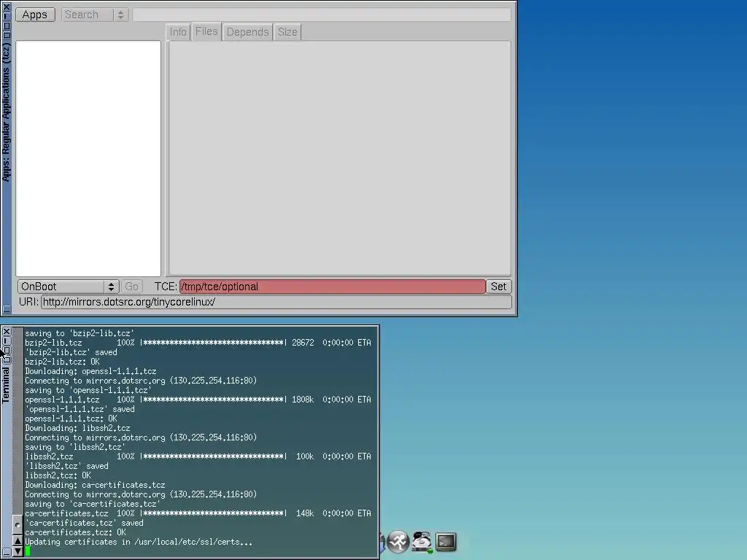Launch the Mount Tool dock icon
The width and height of the screenshot is (747, 560).
[x=422, y=542]
